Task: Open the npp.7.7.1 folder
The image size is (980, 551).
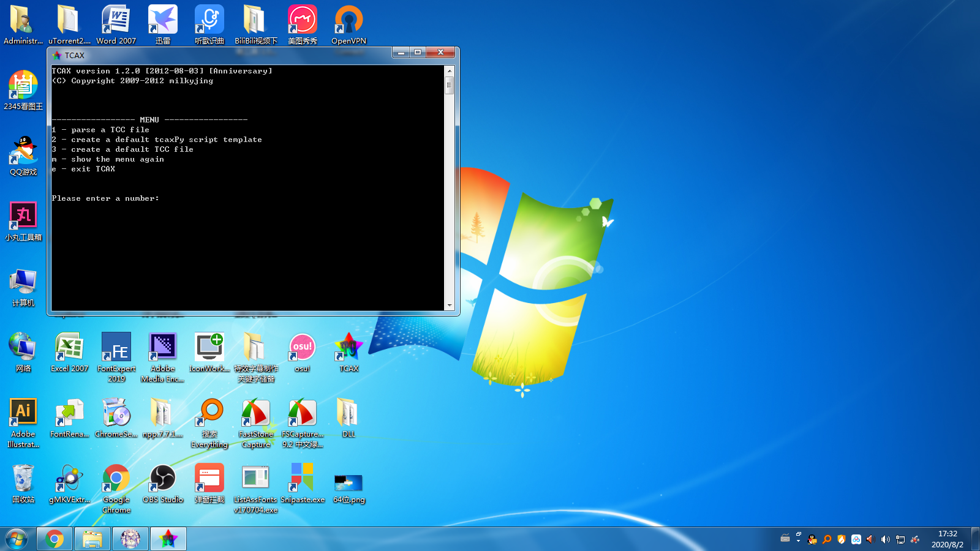Action: tap(162, 418)
